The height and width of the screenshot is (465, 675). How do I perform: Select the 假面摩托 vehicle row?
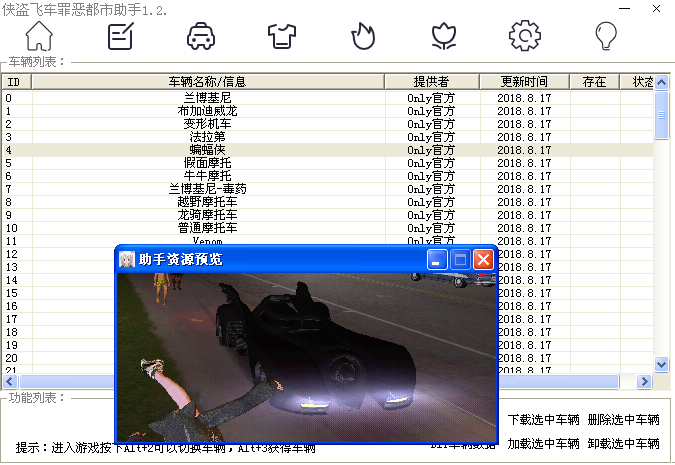pos(328,163)
